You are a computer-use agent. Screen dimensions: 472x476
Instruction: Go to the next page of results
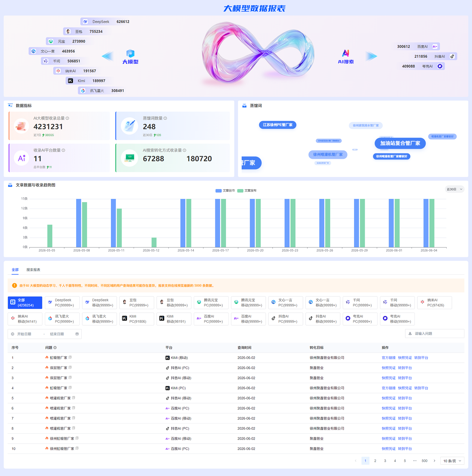(x=434, y=461)
